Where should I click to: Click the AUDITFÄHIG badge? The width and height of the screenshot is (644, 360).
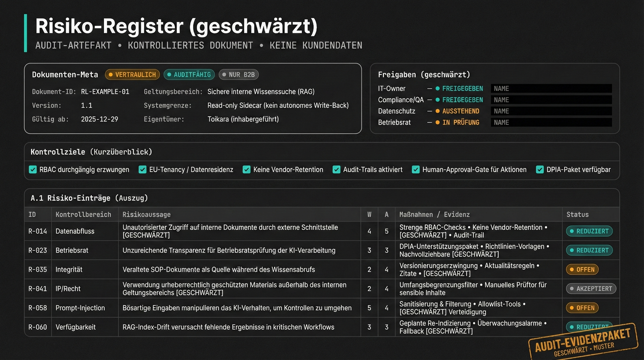189,75
